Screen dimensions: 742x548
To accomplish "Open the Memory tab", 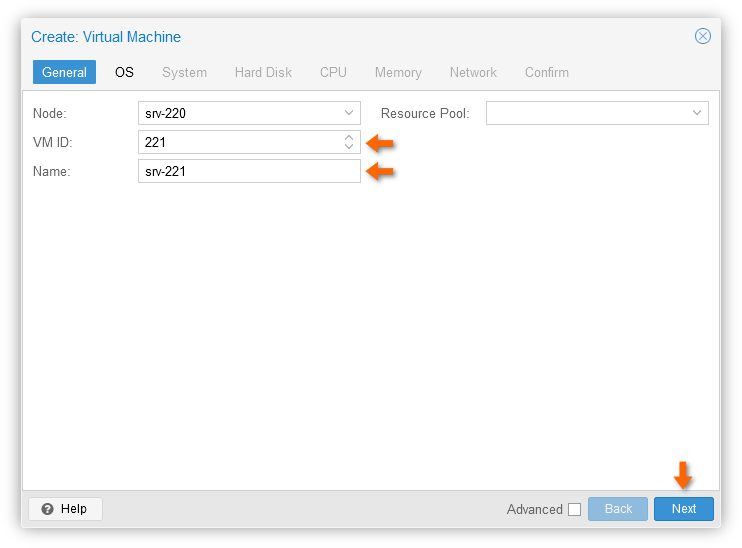I will 398,72.
